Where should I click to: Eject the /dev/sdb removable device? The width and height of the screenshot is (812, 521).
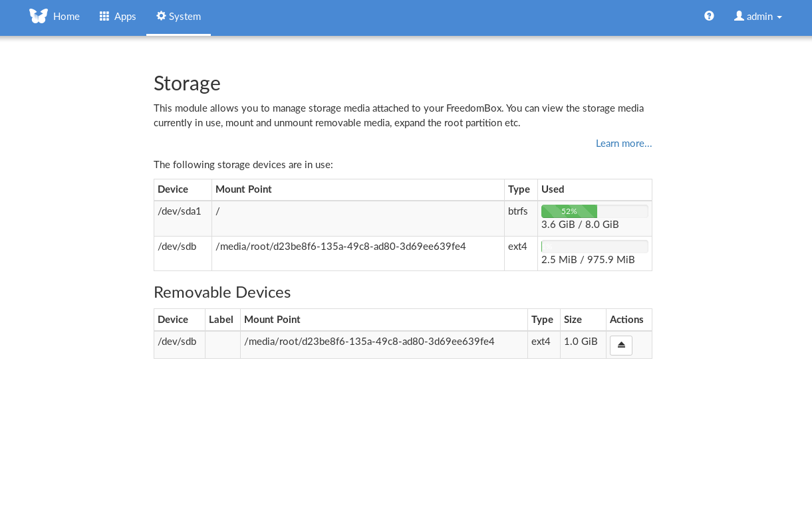620,345
